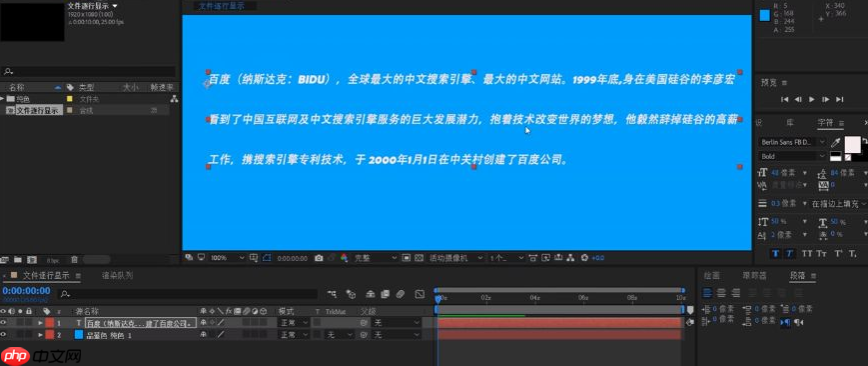Take a snapshot with the camera icon
Viewport: 868px width, 366px height.
(x=319, y=258)
